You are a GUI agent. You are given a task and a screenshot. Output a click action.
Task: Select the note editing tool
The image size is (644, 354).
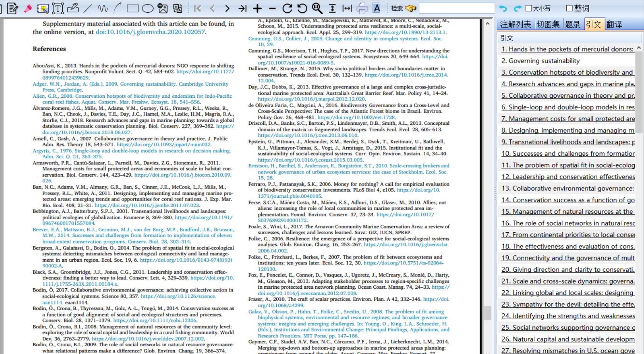(x=13, y=8)
